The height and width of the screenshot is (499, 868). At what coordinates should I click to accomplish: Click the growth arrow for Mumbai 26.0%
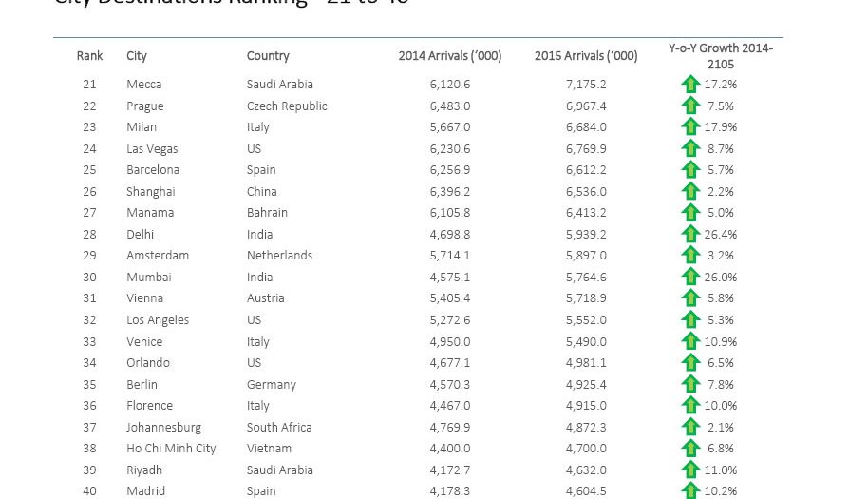[x=690, y=277]
